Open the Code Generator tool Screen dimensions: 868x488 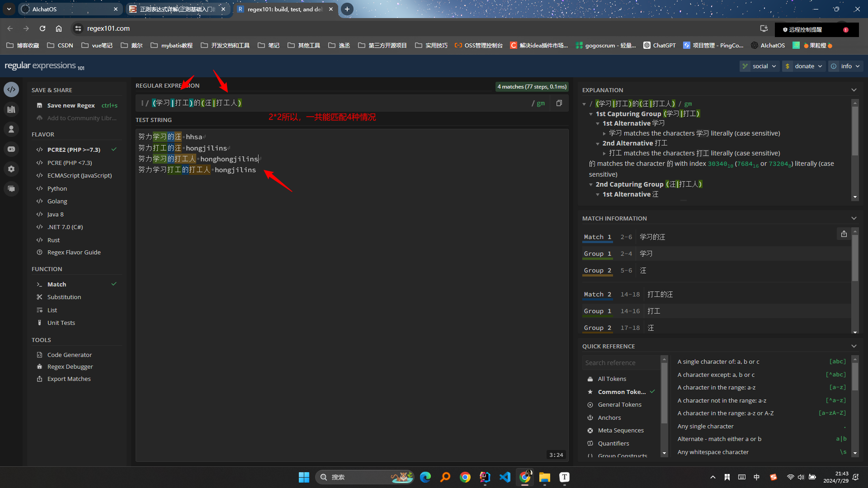tap(69, 355)
